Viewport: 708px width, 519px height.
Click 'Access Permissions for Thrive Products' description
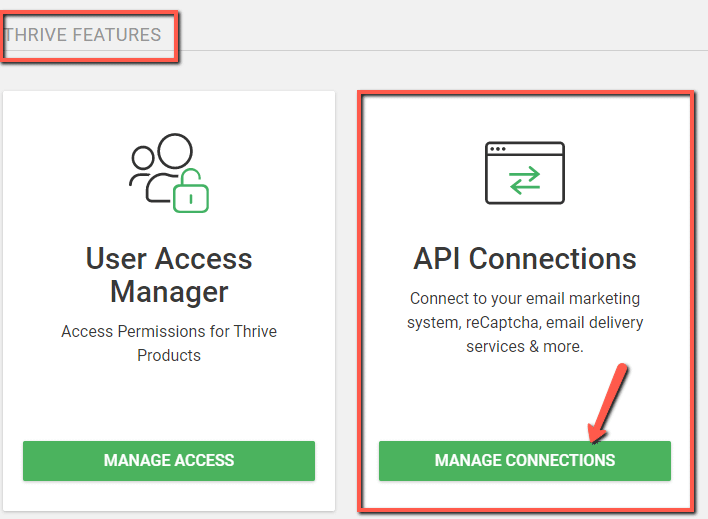point(169,343)
